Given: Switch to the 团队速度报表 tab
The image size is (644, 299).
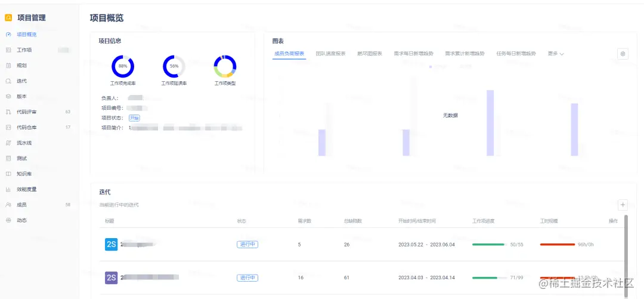Looking at the screenshot, I should (x=330, y=54).
